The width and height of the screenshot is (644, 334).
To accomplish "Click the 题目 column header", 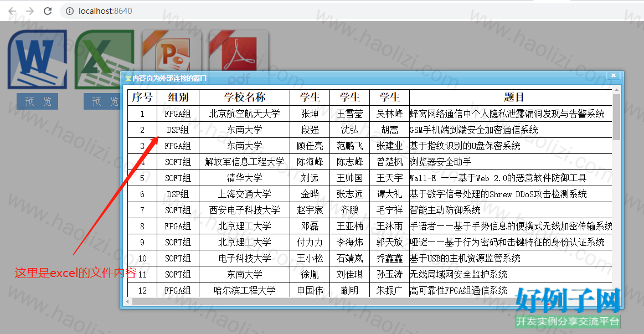I will [x=511, y=97].
